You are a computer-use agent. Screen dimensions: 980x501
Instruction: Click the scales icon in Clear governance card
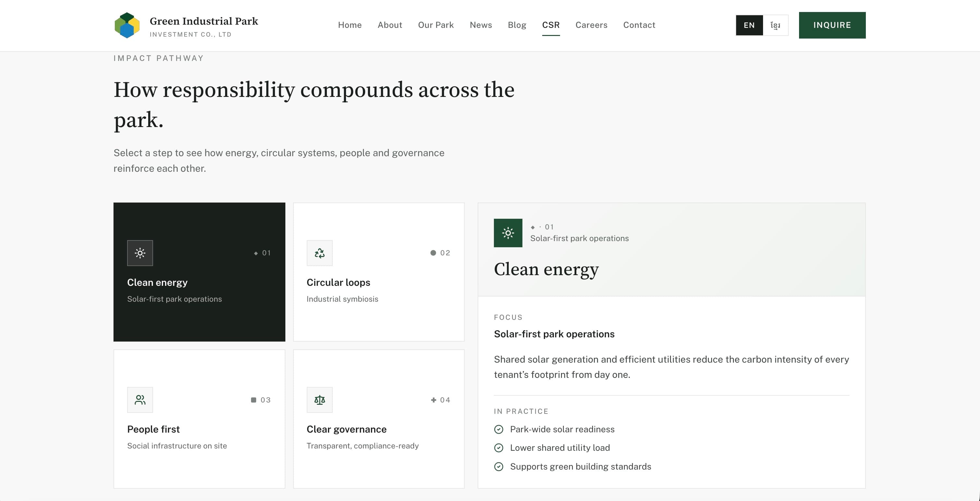point(319,400)
